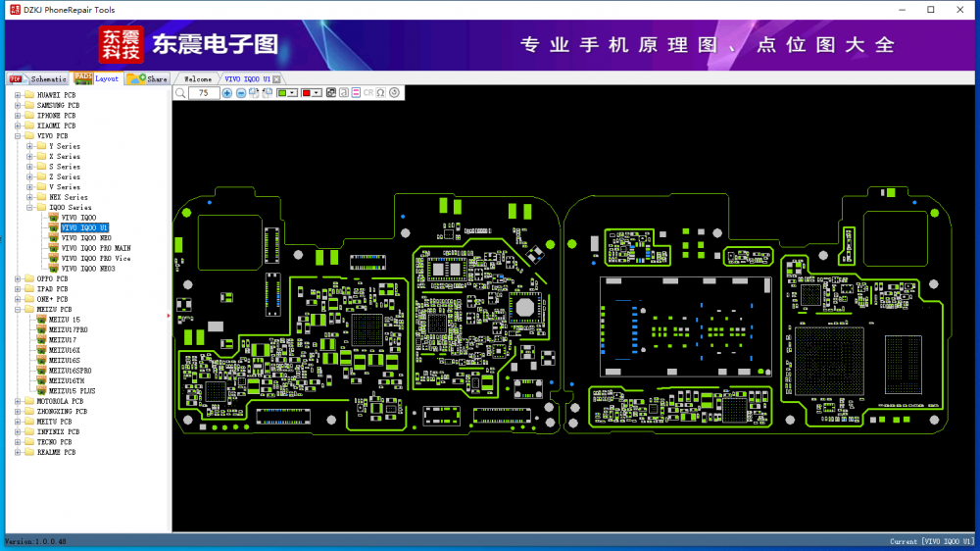Switch to the Welcome tab
Image resolution: width=980 pixels, height=551 pixels.
(198, 78)
